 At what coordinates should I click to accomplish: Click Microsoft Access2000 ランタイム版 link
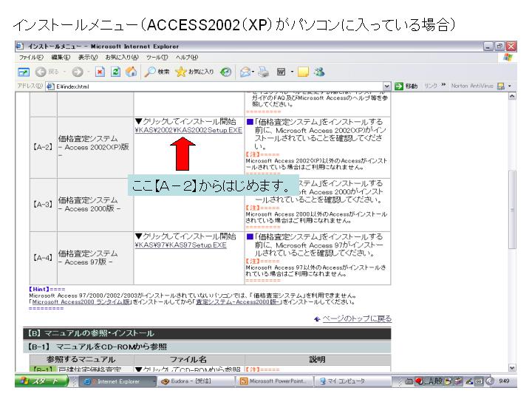[x=81, y=301]
